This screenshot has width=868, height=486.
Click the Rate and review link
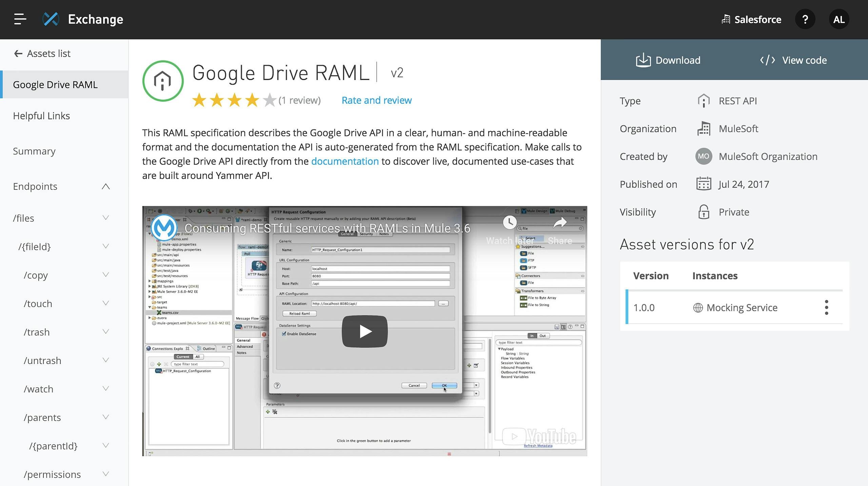click(377, 100)
